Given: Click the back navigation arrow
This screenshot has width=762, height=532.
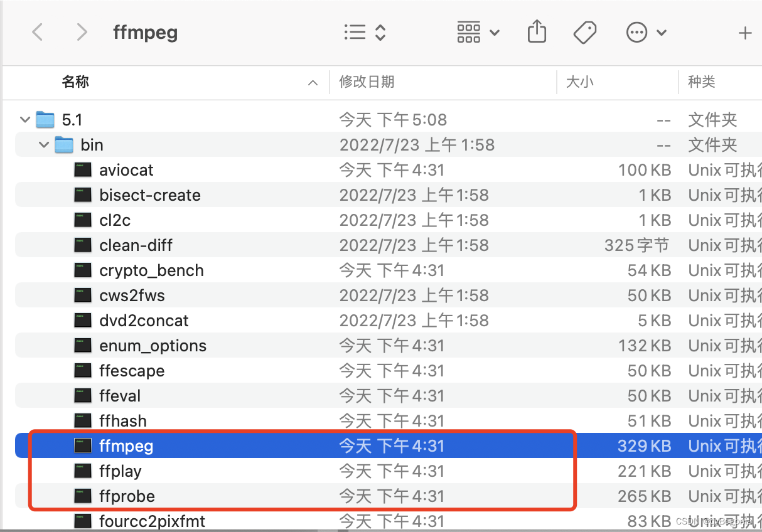Looking at the screenshot, I should tap(38, 32).
